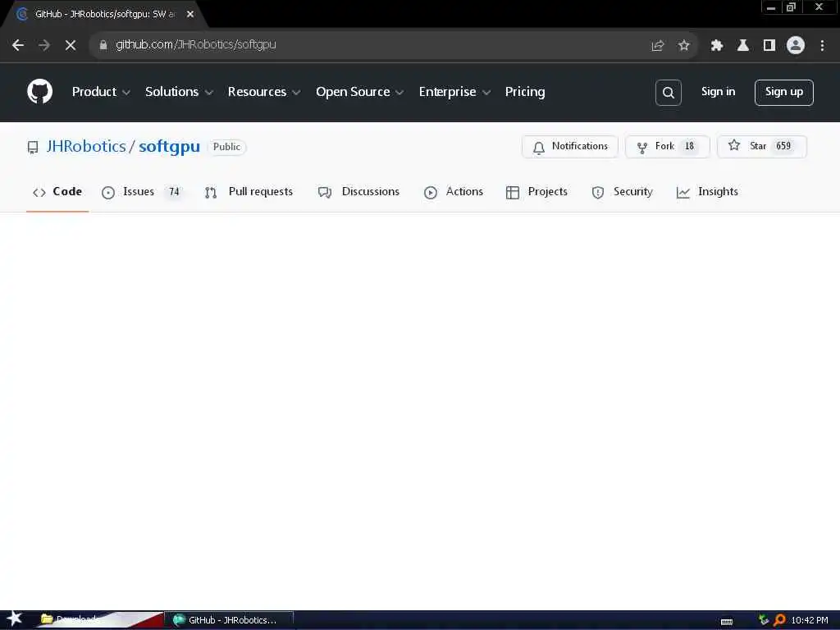Click the share page icon in address bar
Viewport: 840px width, 630px height.
657,46
